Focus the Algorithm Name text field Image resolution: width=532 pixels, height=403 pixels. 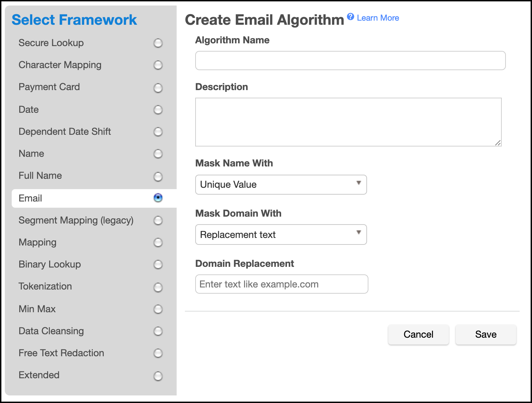coord(350,61)
